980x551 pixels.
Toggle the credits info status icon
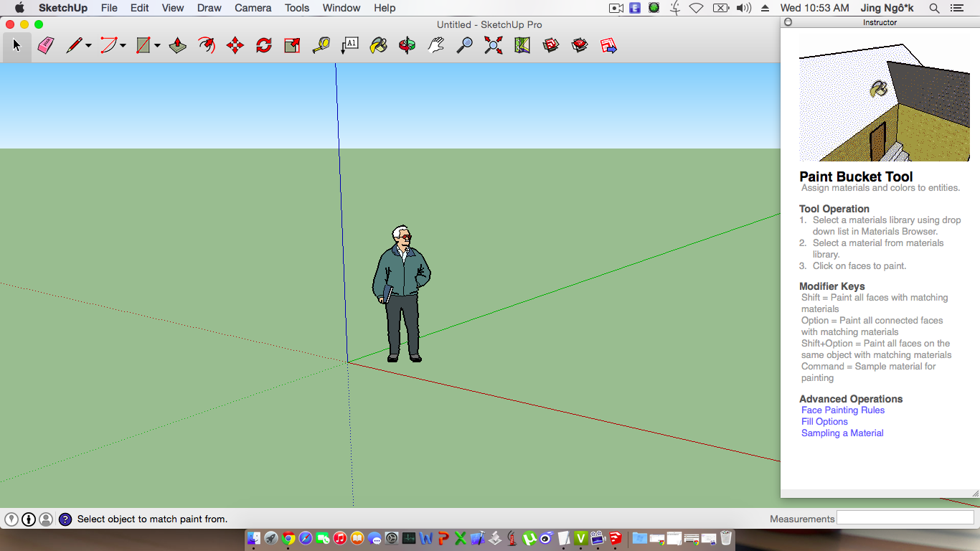(29, 519)
